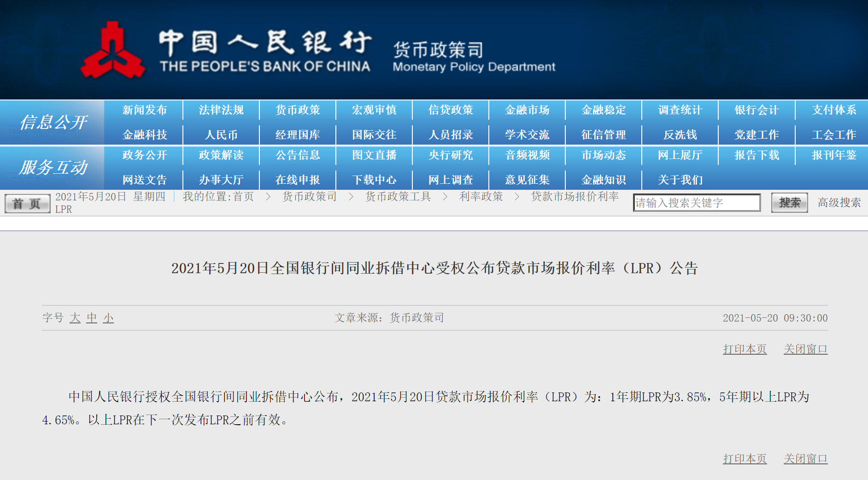The height and width of the screenshot is (480, 868).
Task: Follow the 货币政策工具 breadcrumb link
Action: [x=398, y=197]
